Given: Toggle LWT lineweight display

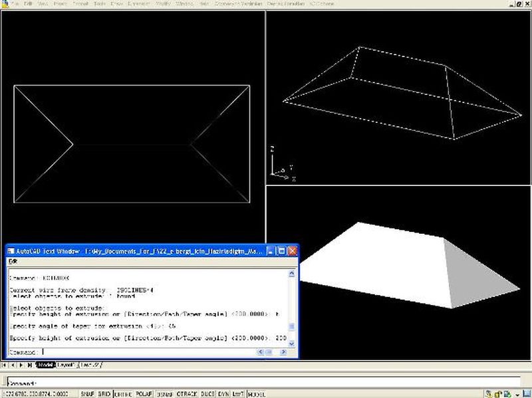Looking at the screenshot, I should tap(238, 394).
